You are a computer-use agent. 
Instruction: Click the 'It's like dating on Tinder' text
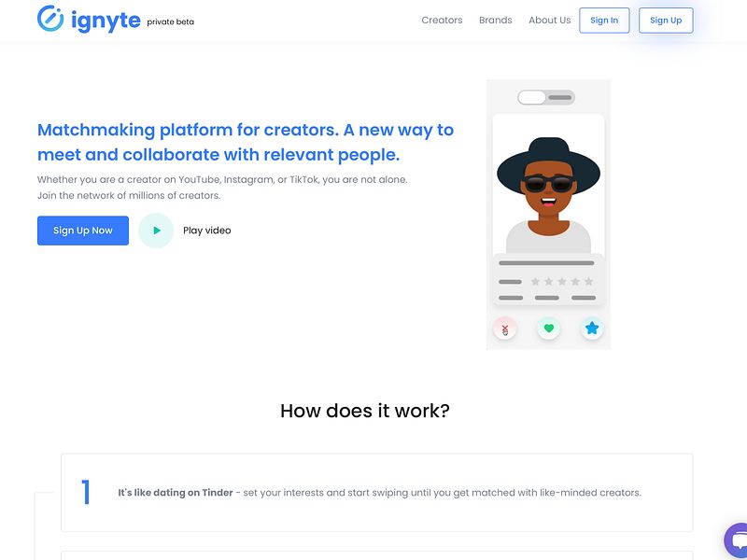176,493
